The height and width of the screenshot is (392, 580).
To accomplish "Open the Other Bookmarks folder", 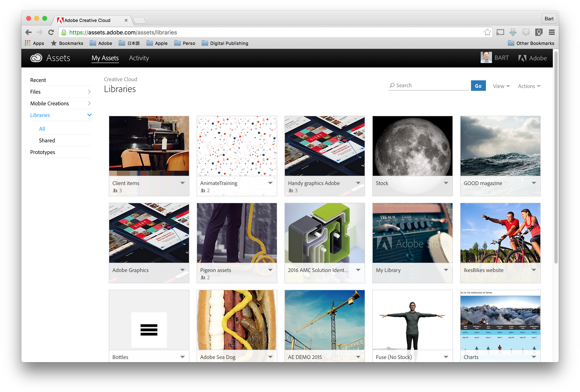I will pos(531,43).
